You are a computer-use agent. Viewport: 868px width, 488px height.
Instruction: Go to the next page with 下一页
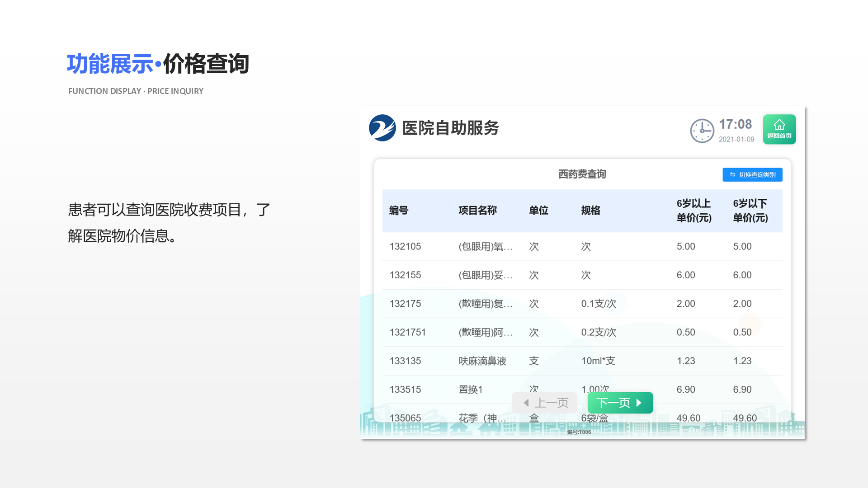[x=620, y=403]
